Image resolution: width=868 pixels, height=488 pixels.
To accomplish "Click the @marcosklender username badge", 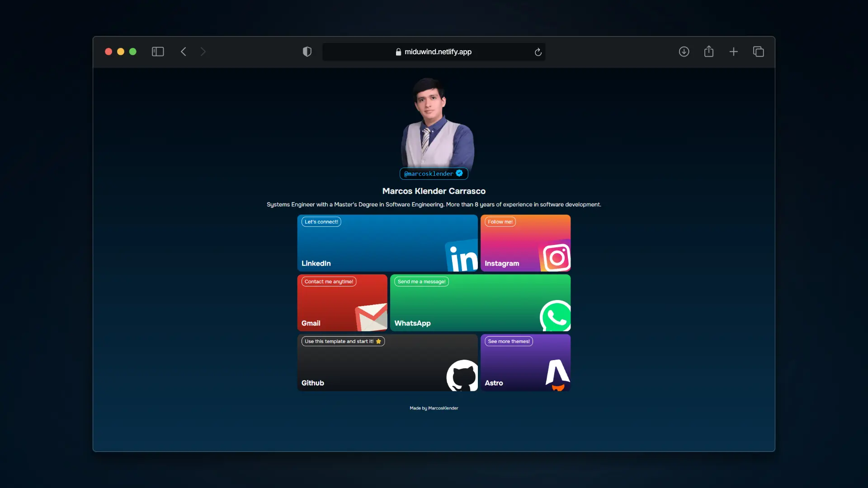I will click(433, 174).
